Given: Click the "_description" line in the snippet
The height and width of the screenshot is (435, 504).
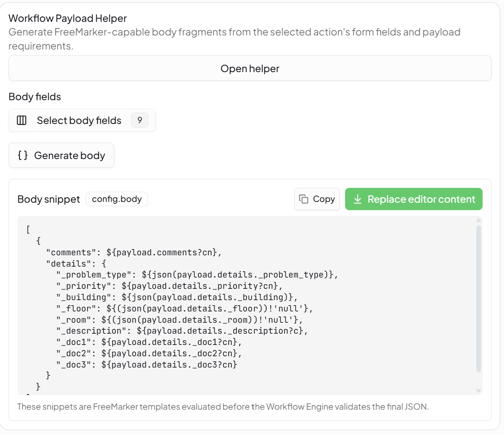Looking at the screenshot, I should [x=182, y=331].
